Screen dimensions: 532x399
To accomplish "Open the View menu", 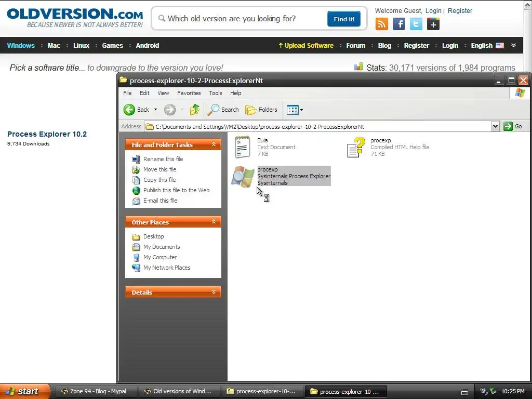I will (163, 93).
